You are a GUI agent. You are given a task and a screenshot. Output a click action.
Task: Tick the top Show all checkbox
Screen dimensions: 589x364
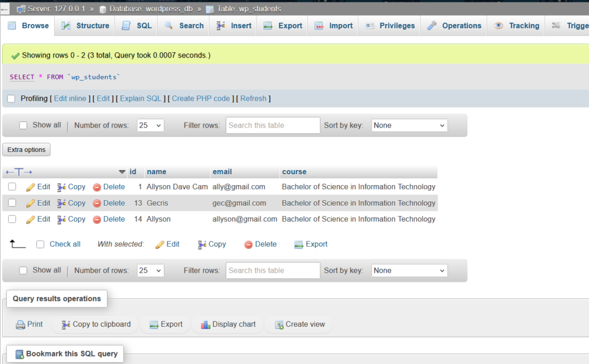click(24, 125)
